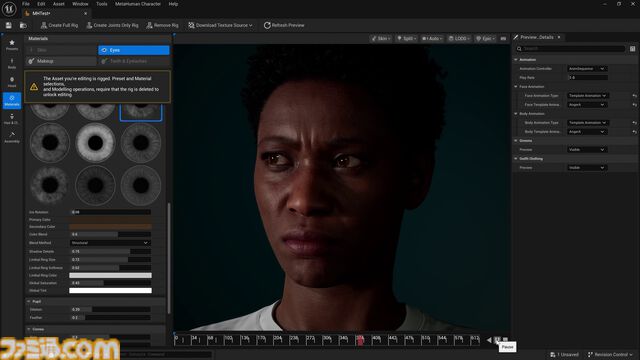This screenshot has width=640, height=360.
Task: Open Grooms Preview visibility dropdown
Action: click(x=587, y=149)
